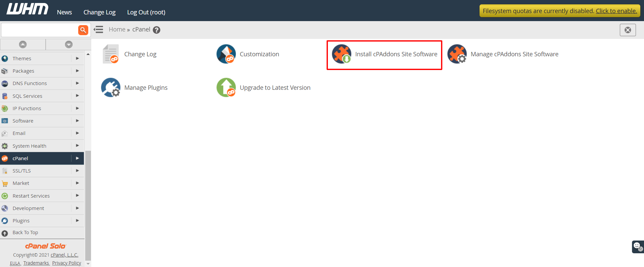
Task: Click the SQL Services sidebar icon
Action: click(5, 96)
